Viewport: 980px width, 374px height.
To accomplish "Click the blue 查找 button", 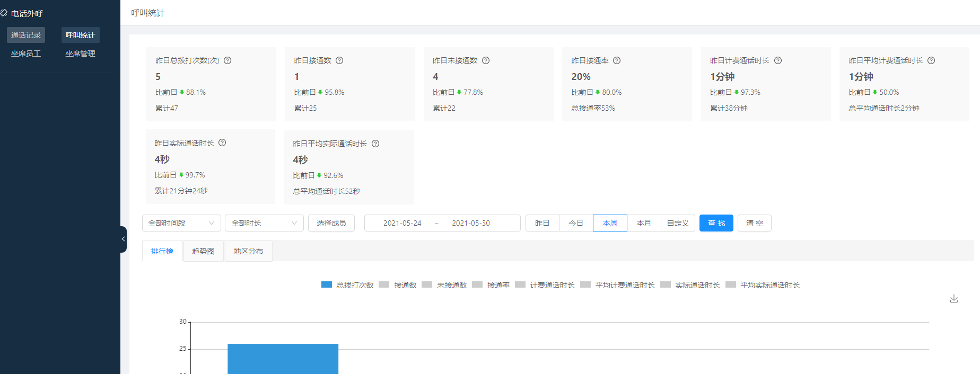I will pos(716,223).
